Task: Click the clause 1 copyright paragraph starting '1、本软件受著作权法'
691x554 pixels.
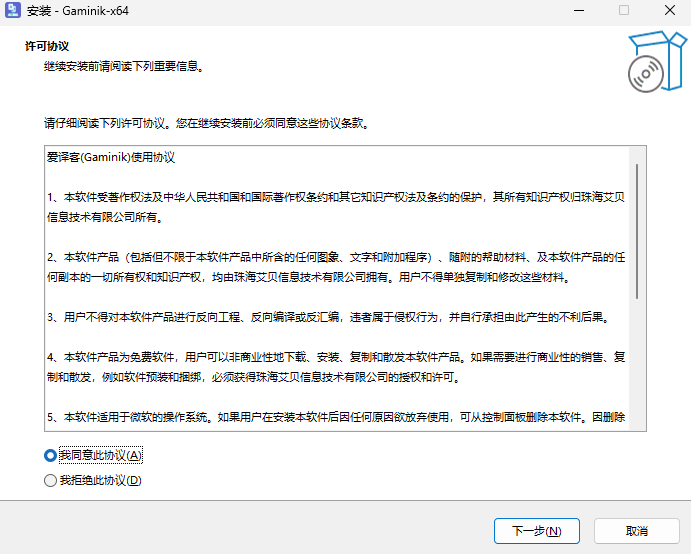Action: pyautogui.click(x=336, y=207)
